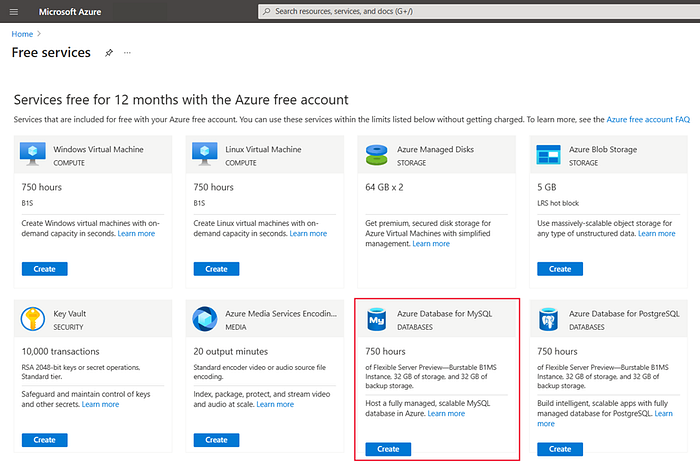Image resolution: width=700 pixels, height=464 pixels.
Task: Click the Azure Media Services icon
Action: (205, 319)
